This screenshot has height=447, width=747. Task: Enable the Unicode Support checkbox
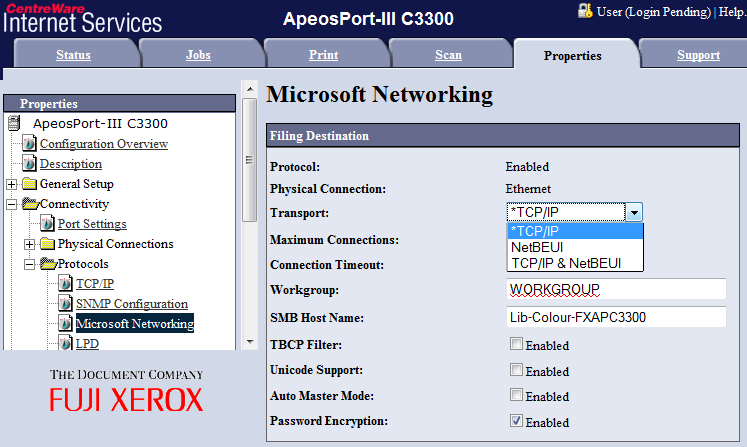[x=516, y=369]
